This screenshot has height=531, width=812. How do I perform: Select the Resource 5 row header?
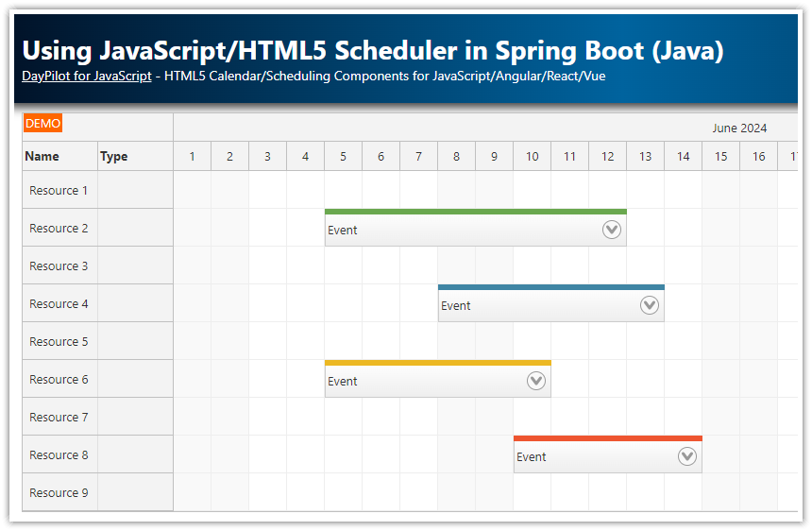pyautogui.click(x=59, y=341)
